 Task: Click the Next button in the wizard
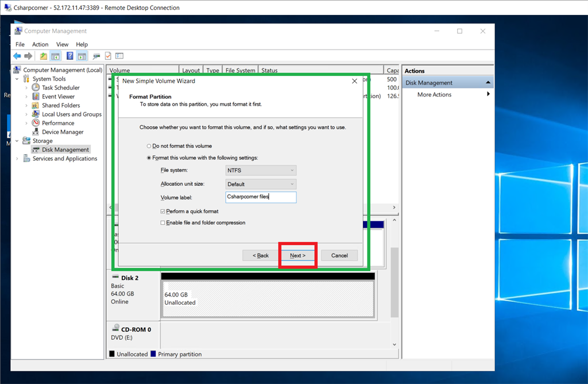tap(297, 255)
